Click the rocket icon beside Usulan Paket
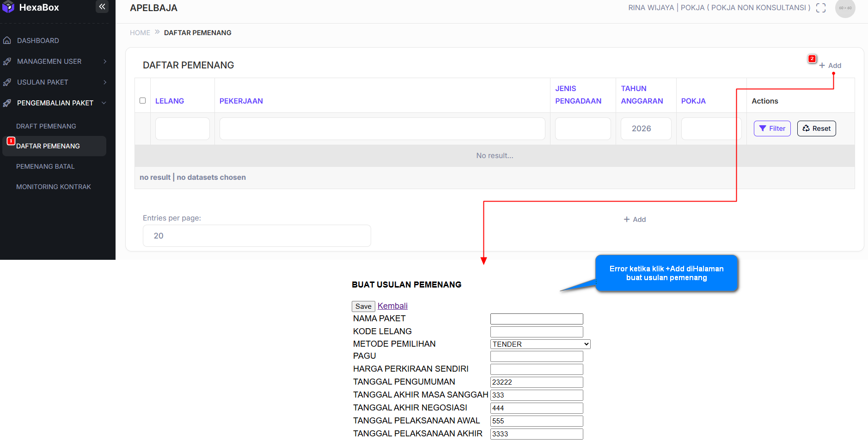The height and width of the screenshot is (447, 868). pyautogui.click(x=7, y=82)
